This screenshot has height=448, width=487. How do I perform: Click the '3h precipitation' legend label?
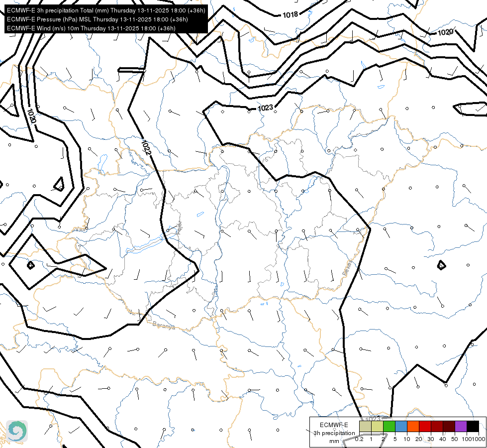[334, 433]
